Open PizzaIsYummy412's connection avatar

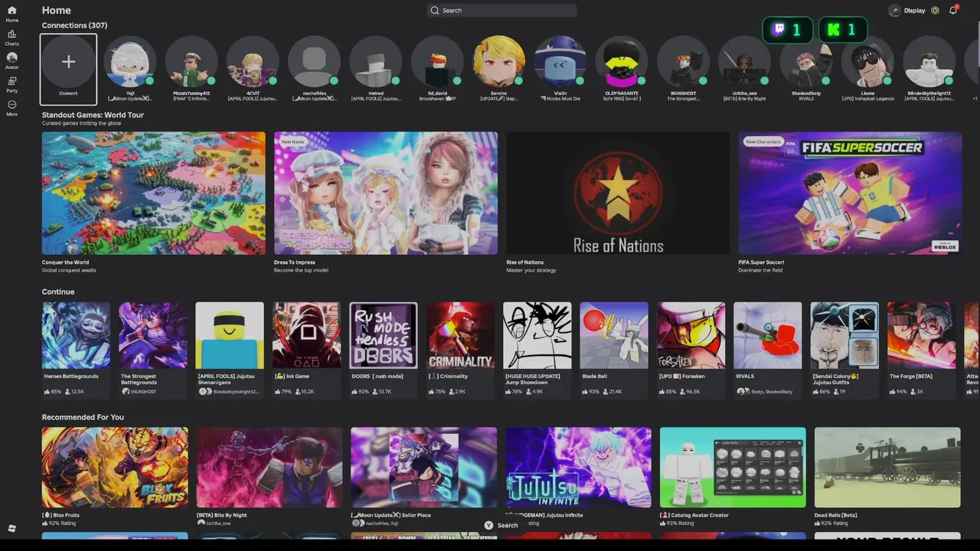191,62
